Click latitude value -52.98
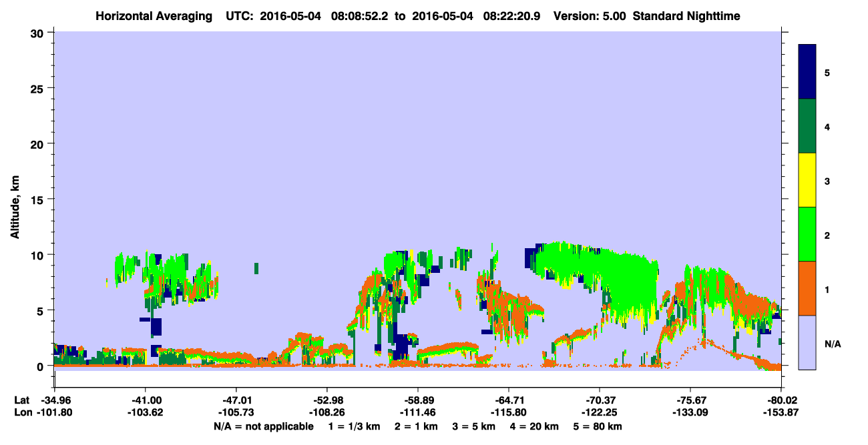868x445 pixels. coord(327,400)
